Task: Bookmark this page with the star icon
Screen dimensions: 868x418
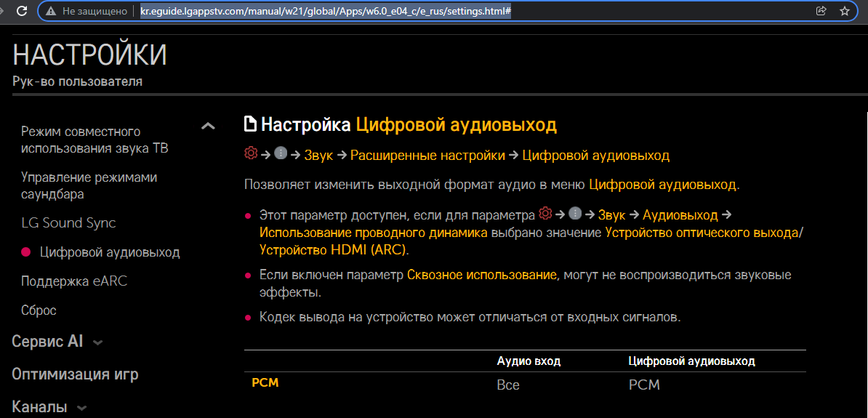Action: 844,11
